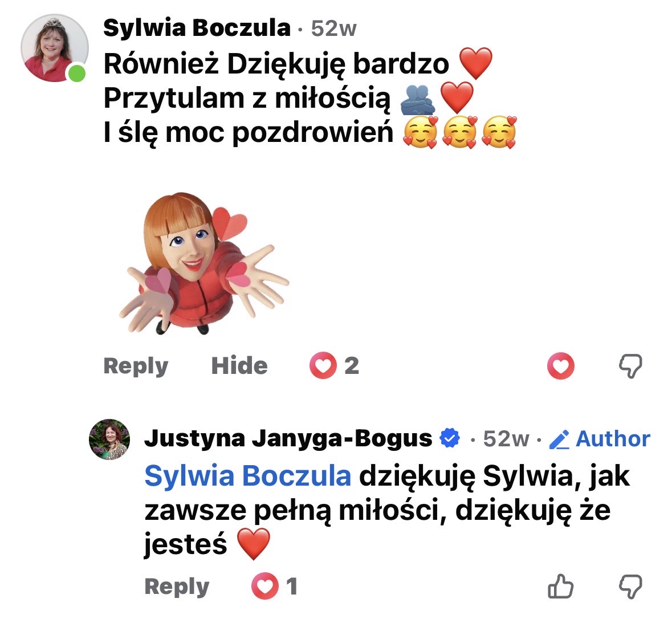
Task: Click the Author pencil icon
Action: click(x=559, y=439)
